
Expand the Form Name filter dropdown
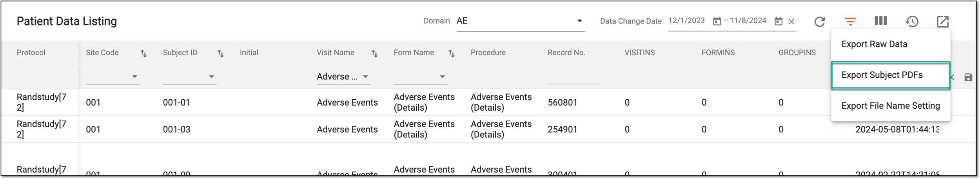[421, 77]
